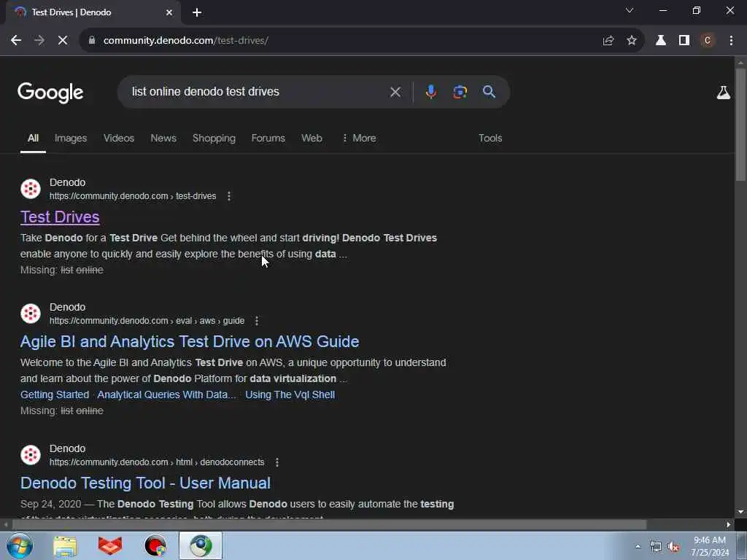The height and width of the screenshot is (560, 747).
Task: Open the red box app on taskbar
Action: (x=110, y=546)
